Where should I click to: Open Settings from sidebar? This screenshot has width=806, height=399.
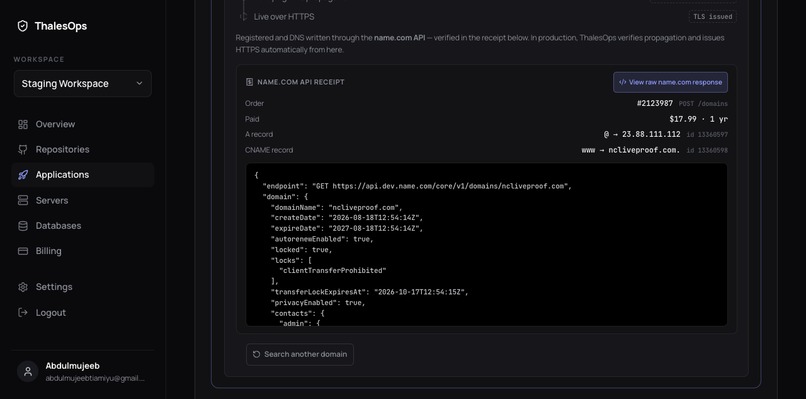tap(83, 287)
